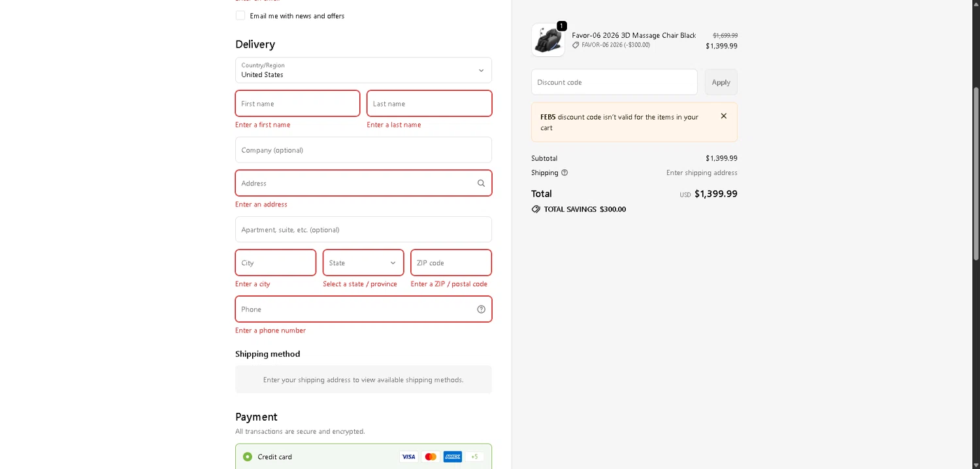This screenshot has width=980, height=469.
Task: Click the TOTAL SAVINGS $300.00 text
Action: pos(585,210)
